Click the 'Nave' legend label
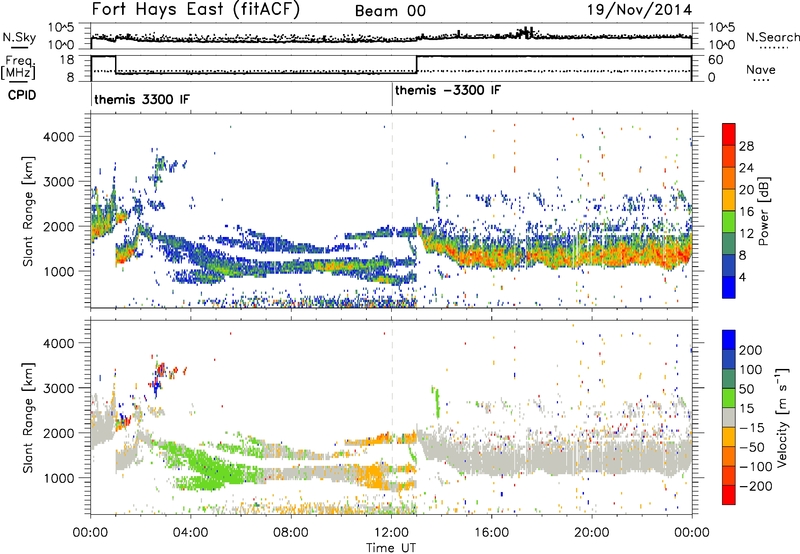Image resolution: width=800 pixels, height=554 pixels. click(x=761, y=69)
